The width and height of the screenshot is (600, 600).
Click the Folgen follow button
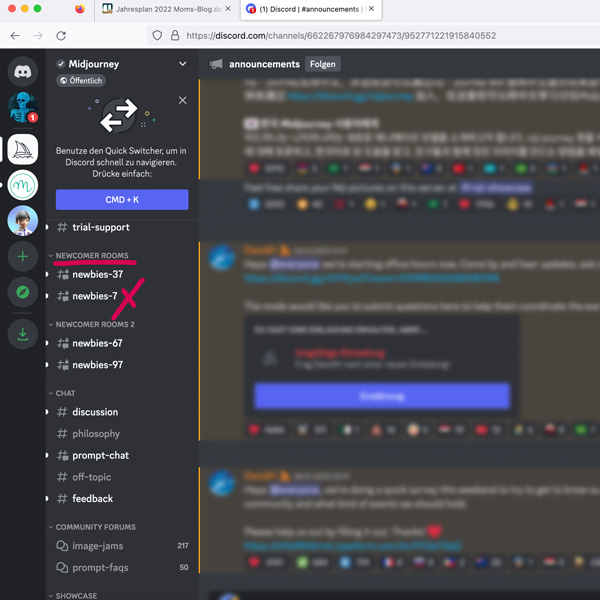pyautogui.click(x=323, y=64)
